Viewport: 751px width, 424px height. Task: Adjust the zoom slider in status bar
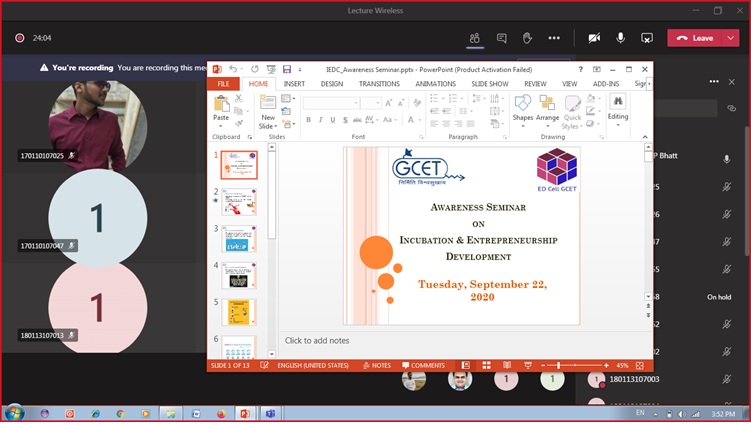(558, 366)
